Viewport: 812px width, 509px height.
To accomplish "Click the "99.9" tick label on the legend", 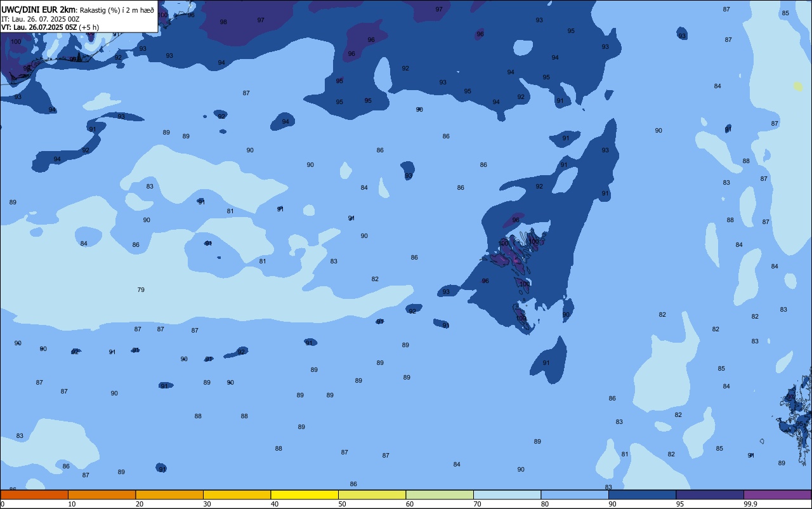I will tap(750, 504).
